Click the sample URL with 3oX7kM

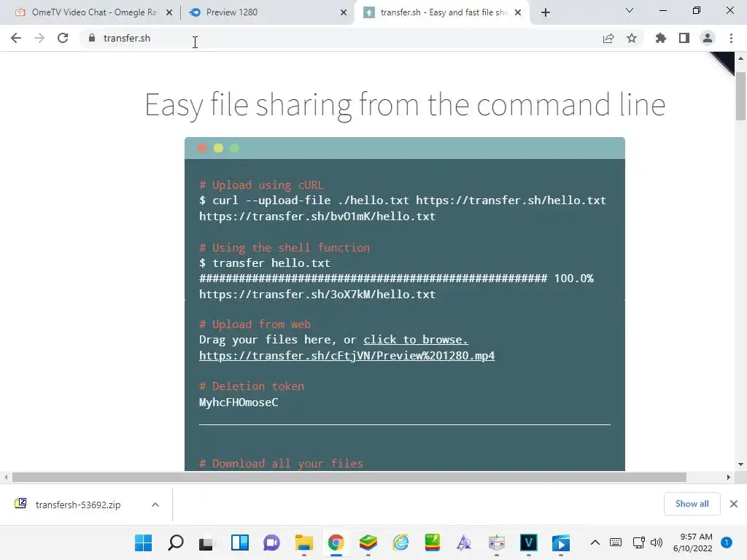pyautogui.click(x=317, y=295)
